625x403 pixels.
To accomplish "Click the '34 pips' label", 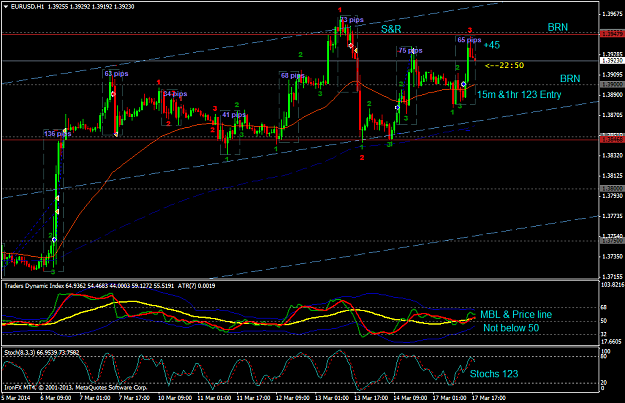I will tap(175, 94).
